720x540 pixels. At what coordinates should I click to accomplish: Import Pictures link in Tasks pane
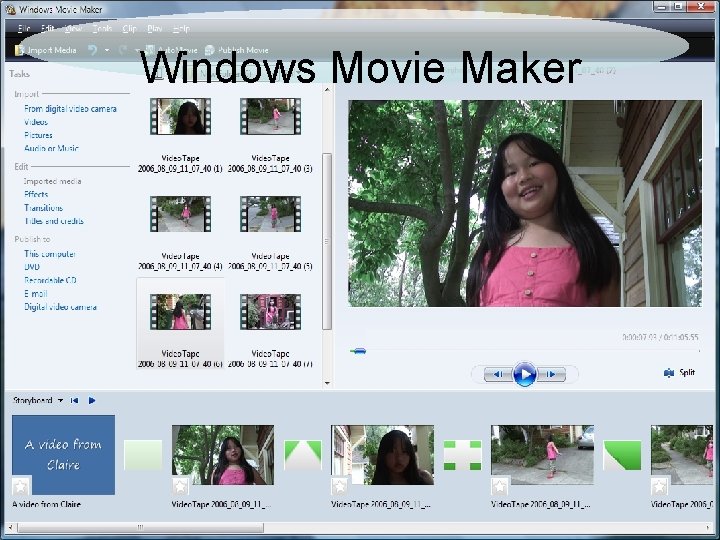click(x=38, y=135)
